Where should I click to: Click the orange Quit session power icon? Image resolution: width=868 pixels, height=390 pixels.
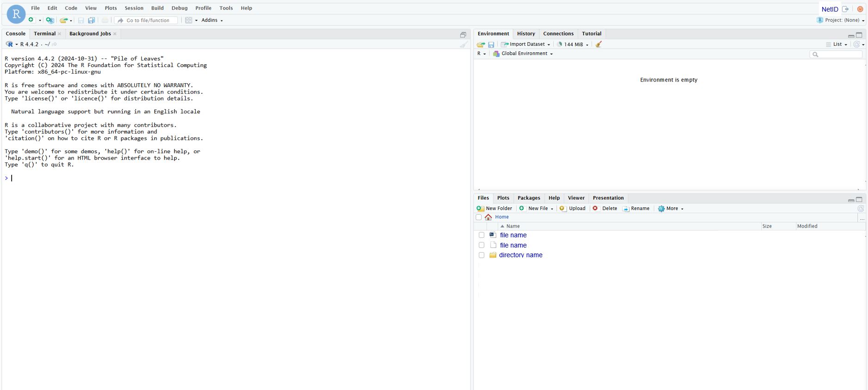point(860,9)
